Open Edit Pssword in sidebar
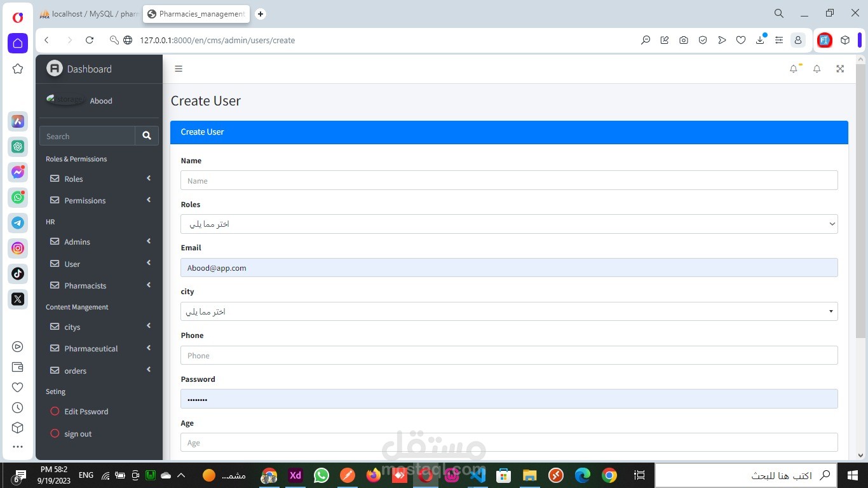 click(98, 411)
